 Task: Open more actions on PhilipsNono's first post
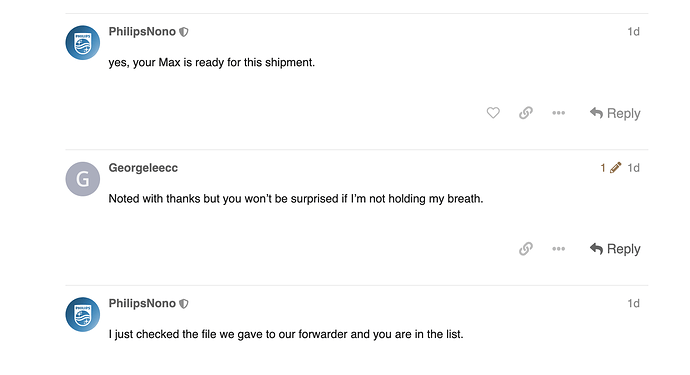coord(558,113)
